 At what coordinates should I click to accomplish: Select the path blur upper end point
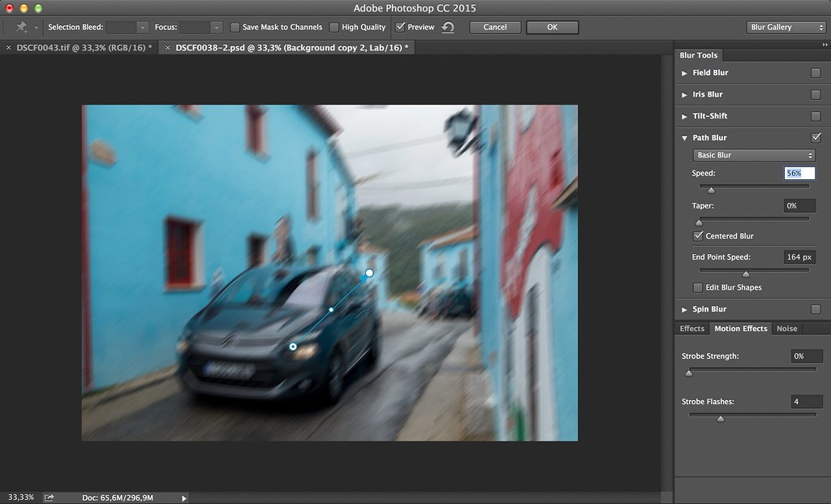tap(369, 273)
